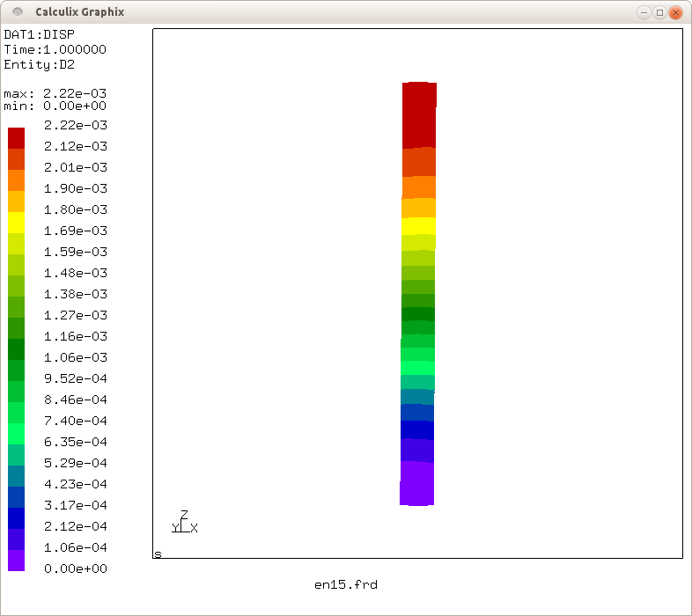Click the 'max: 2.22e-03' value

point(55,93)
